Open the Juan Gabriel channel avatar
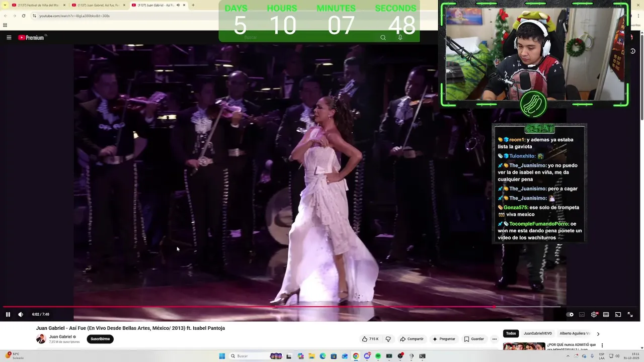 (41, 339)
